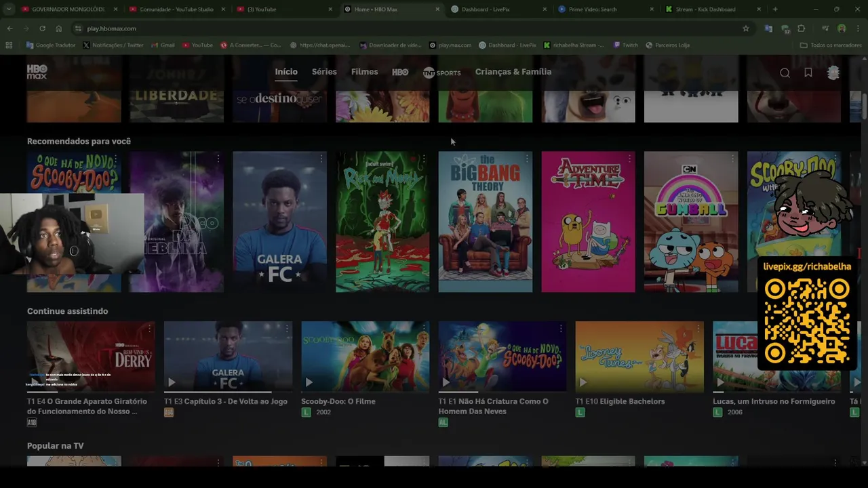The width and height of the screenshot is (868, 488).
Task: Open the HBO brand hub icon
Action: (400, 72)
